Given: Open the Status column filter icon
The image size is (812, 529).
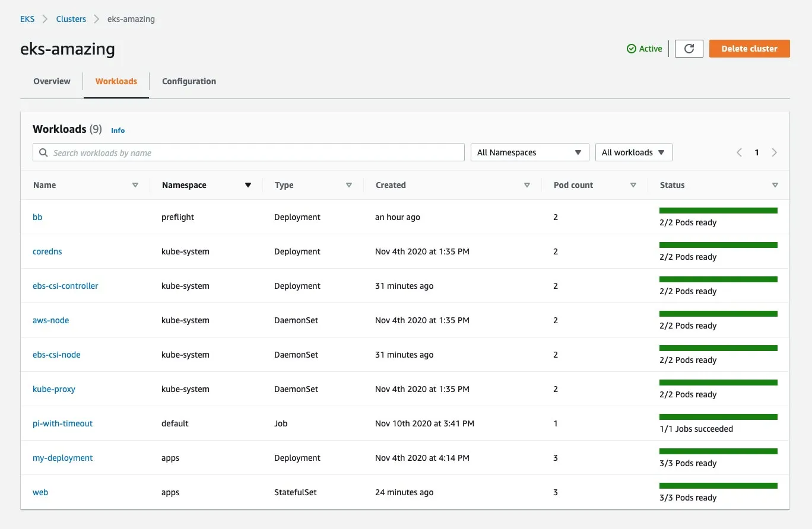Looking at the screenshot, I should coord(775,185).
